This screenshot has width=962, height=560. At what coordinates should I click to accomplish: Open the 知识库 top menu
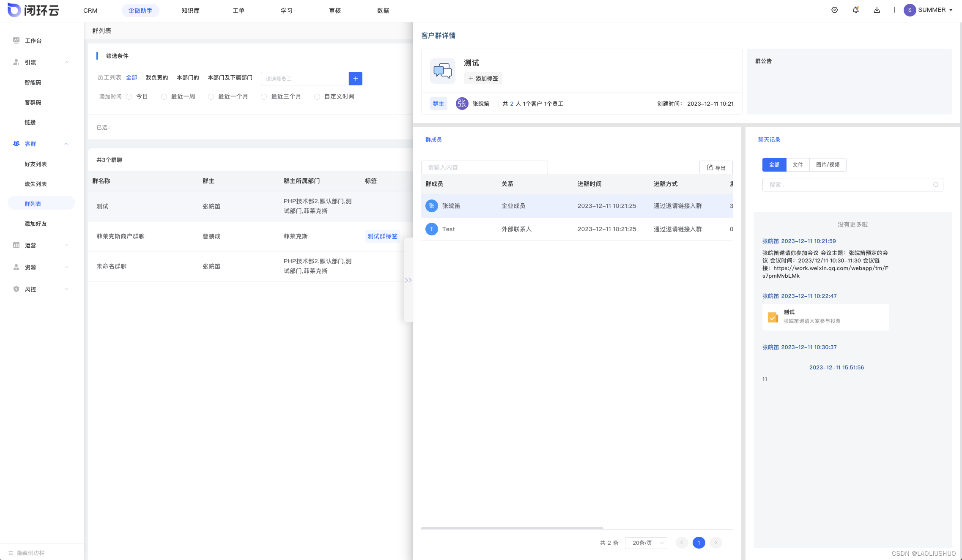pyautogui.click(x=190, y=11)
